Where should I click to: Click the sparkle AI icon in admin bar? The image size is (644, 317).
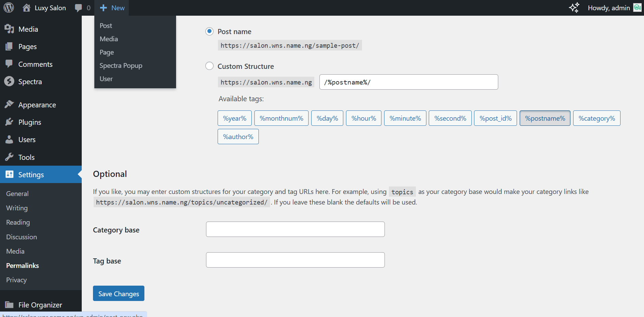[x=574, y=7]
